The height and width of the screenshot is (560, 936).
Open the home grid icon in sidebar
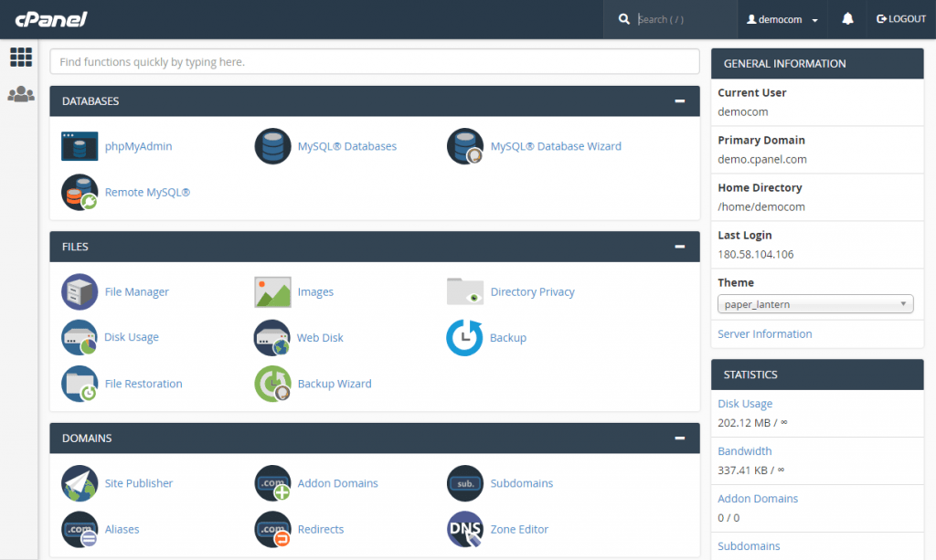click(21, 58)
